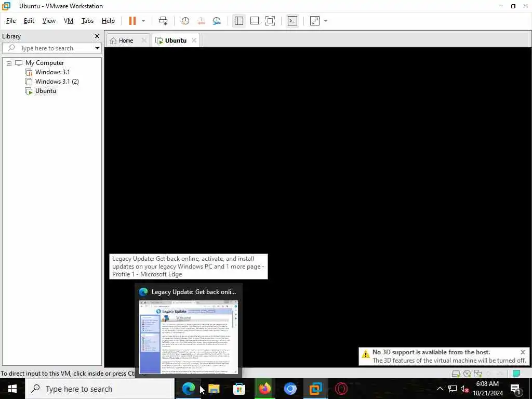Pause the virtual machine with the orange button
Viewport: 532px width, 399px height.
(x=132, y=21)
